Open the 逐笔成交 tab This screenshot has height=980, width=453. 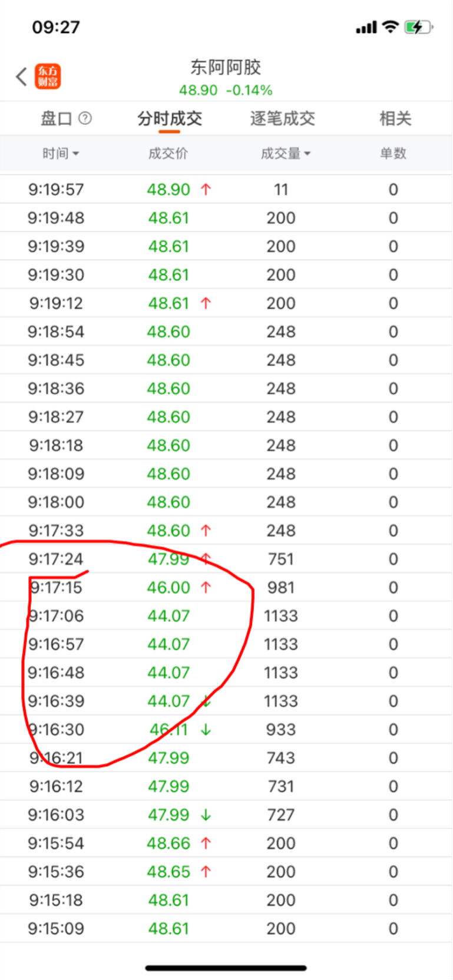click(x=282, y=118)
